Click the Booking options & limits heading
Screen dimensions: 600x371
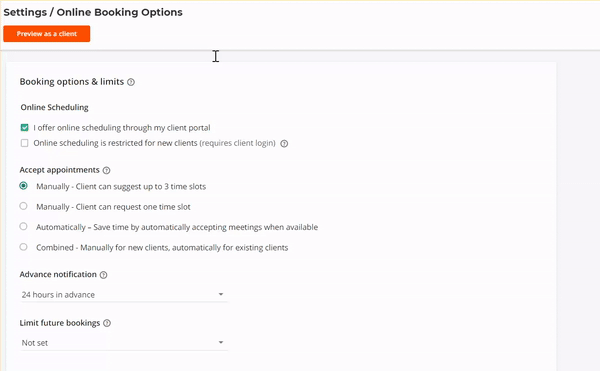pyautogui.click(x=72, y=82)
